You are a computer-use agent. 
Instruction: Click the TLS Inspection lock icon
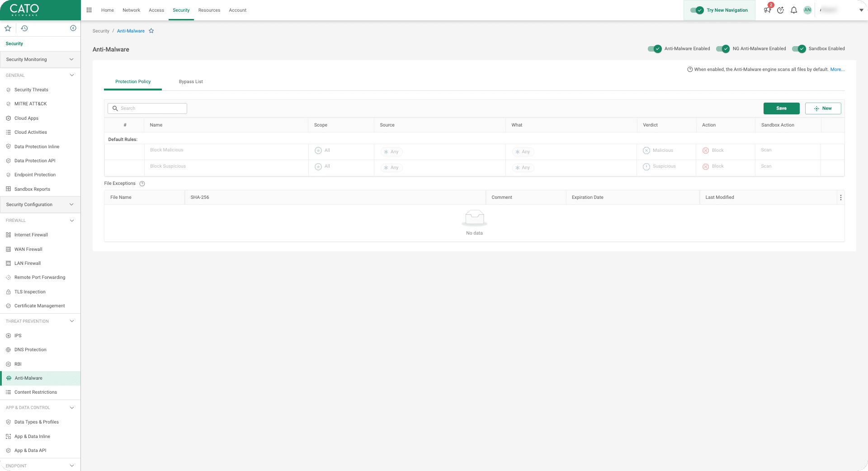point(8,292)
